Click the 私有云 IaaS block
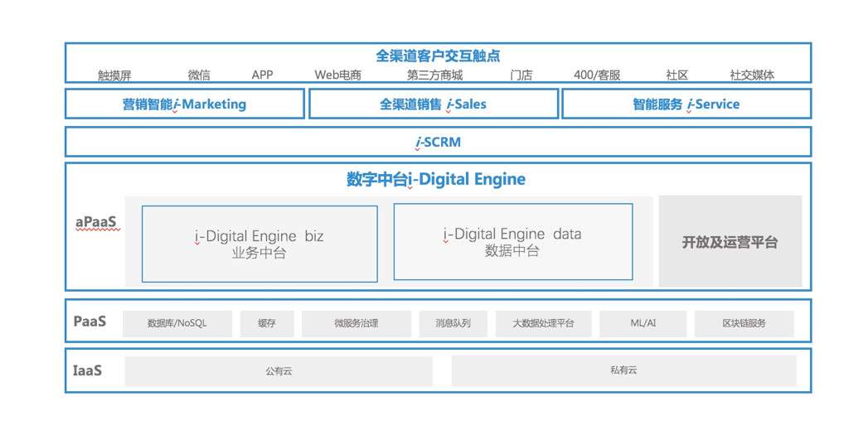The image size is (868, 426). pos(623,370)
